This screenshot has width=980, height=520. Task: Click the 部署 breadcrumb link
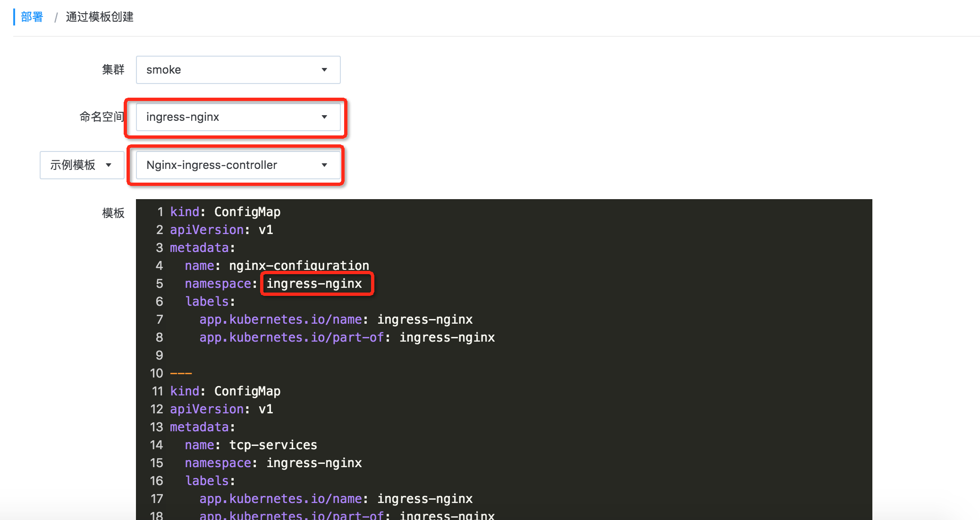(x=32, y=17)
